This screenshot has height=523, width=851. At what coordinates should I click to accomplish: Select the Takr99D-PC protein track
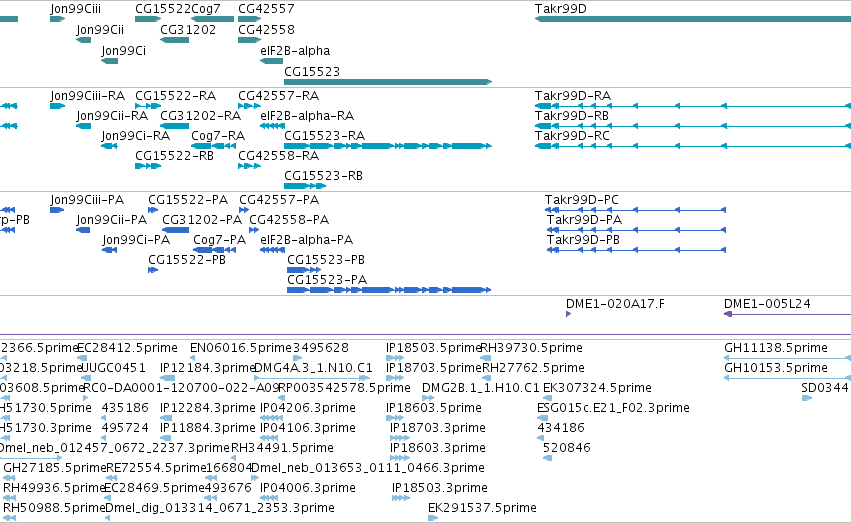coord(635,210)
